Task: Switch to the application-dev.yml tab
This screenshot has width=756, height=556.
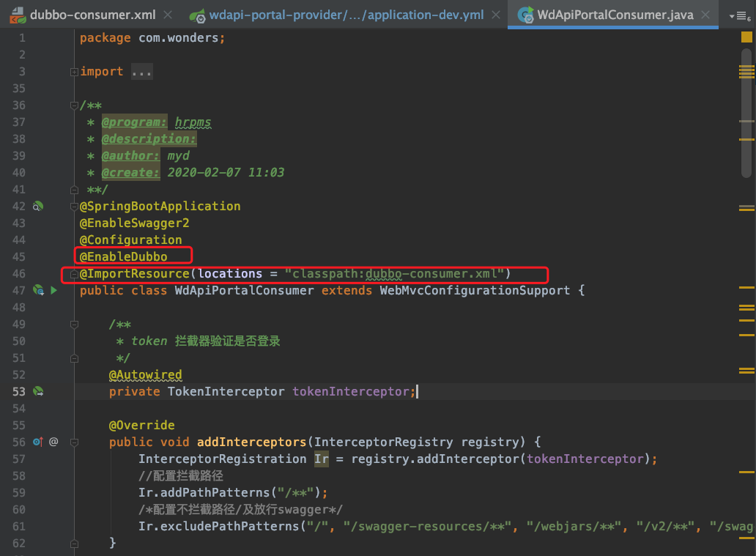Action: [x=346, y=15]
